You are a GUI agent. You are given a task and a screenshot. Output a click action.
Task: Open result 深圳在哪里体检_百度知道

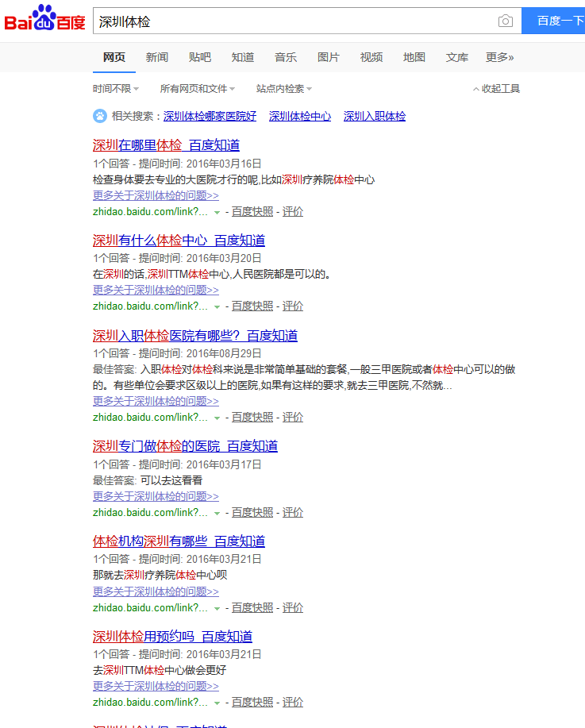coord(166,145)
